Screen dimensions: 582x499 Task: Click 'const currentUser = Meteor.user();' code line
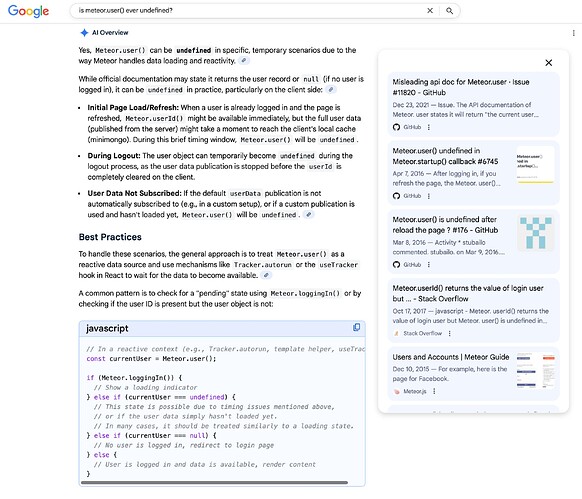click(x=151, y=359)
